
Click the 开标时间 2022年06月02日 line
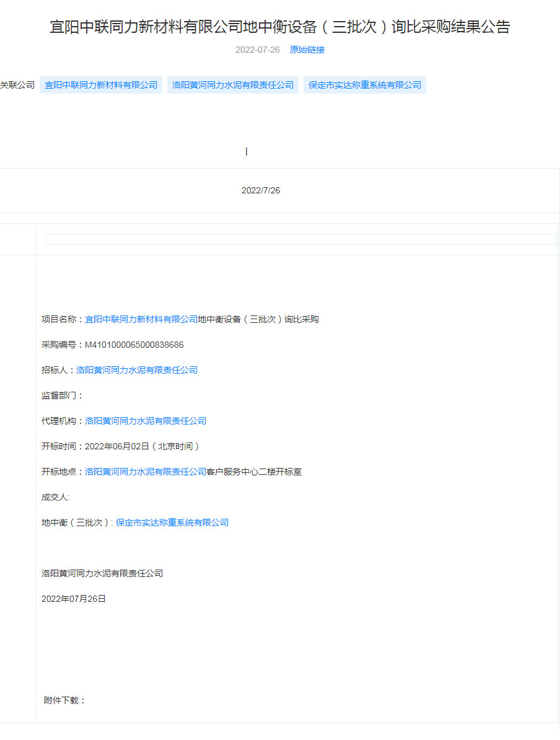point(120,446)
